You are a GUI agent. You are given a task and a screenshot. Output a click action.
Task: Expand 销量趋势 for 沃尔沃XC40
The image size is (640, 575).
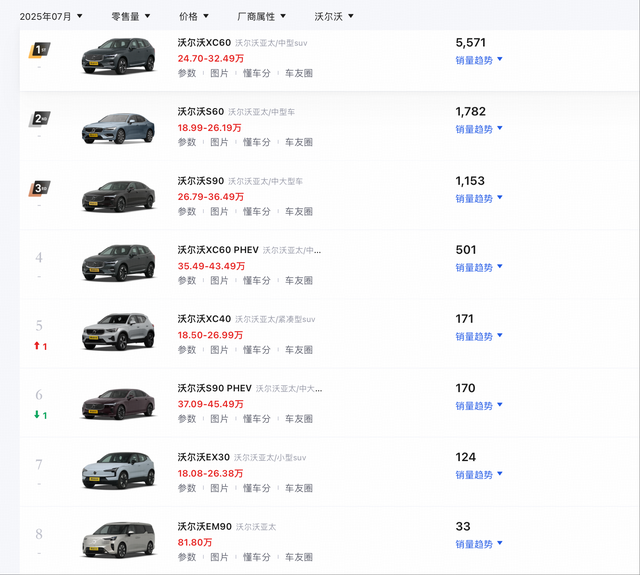(479, 337)
